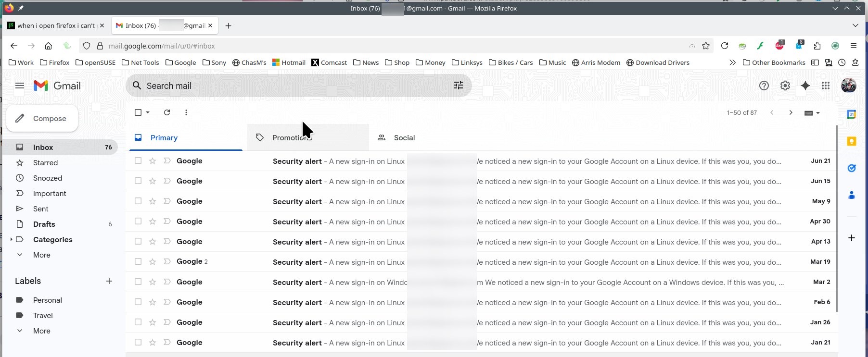
Task: Create new label plus icon
Action: coord(109,281)
